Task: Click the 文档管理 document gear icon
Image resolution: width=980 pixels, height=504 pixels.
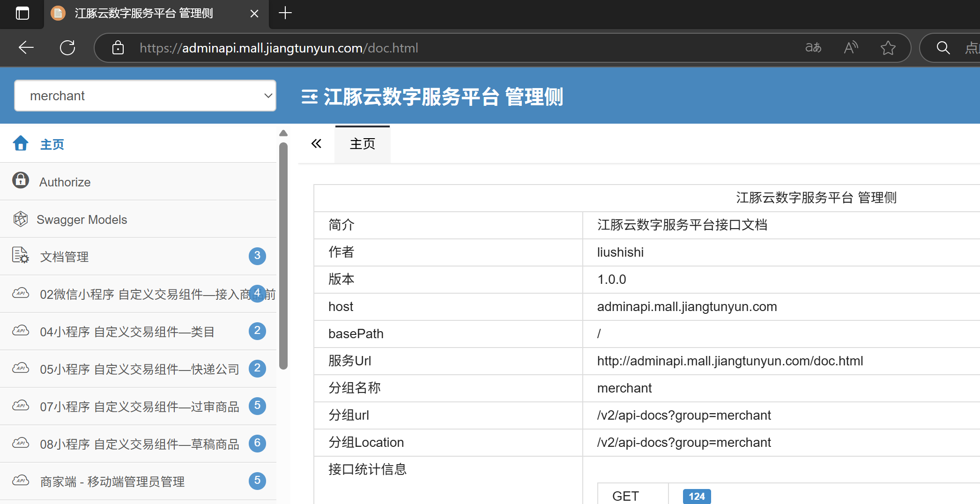Action: (21, 255)
